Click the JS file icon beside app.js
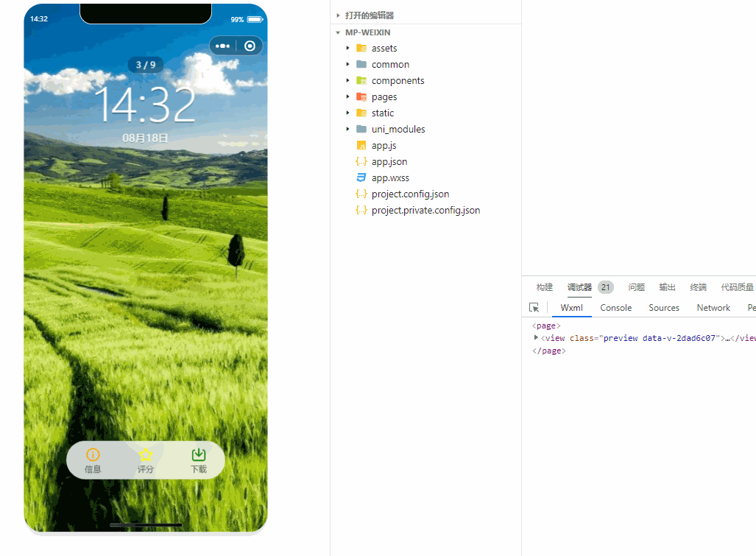The width and height of the screenshot is (756, 556). point(361,145)
